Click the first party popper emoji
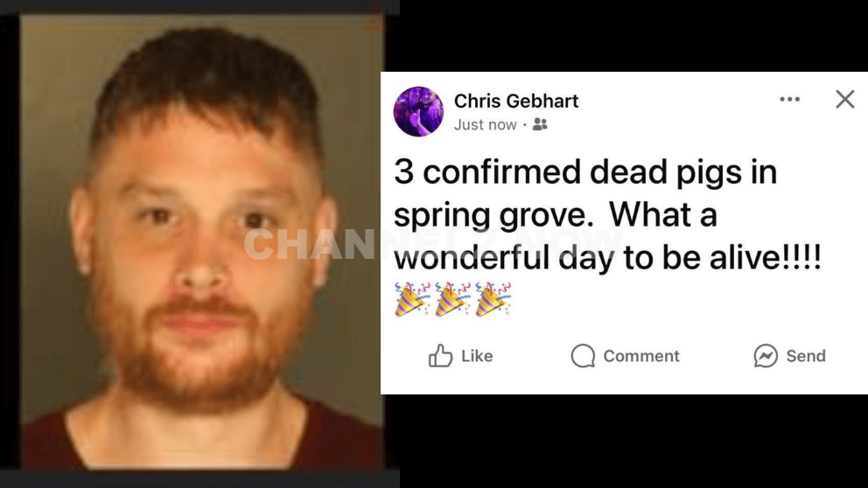This screenshot has width=868, height=488. tap(412, 299)
